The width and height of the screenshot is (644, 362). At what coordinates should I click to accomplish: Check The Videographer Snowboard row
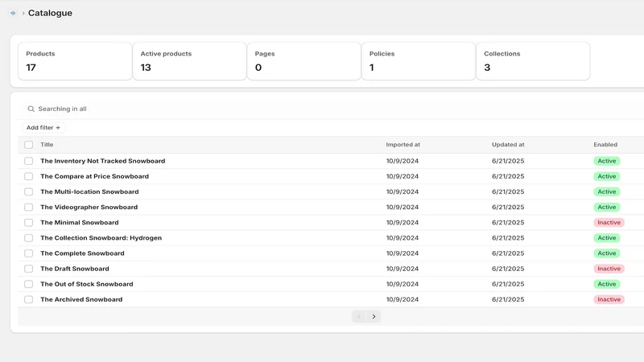28,208
